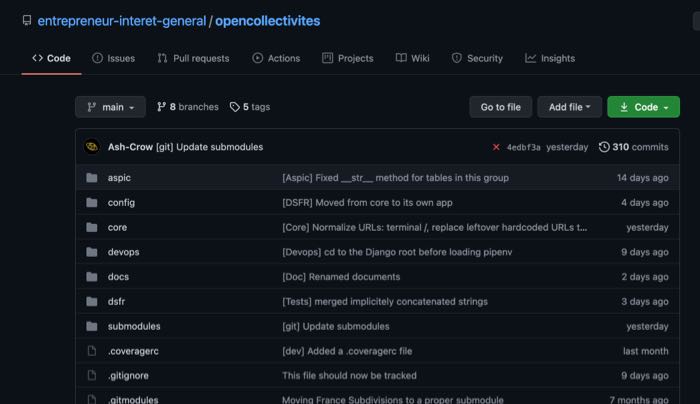The height and width of the screenshot is (404, 700).
Task: Open the Devops cd to Django root commit
Action: coord(397,252)
